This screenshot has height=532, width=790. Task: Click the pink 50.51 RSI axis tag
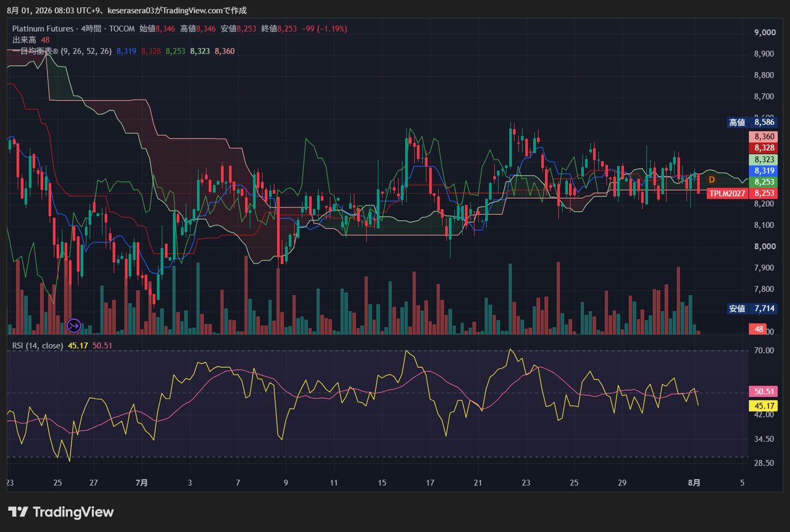click(762, 391)
